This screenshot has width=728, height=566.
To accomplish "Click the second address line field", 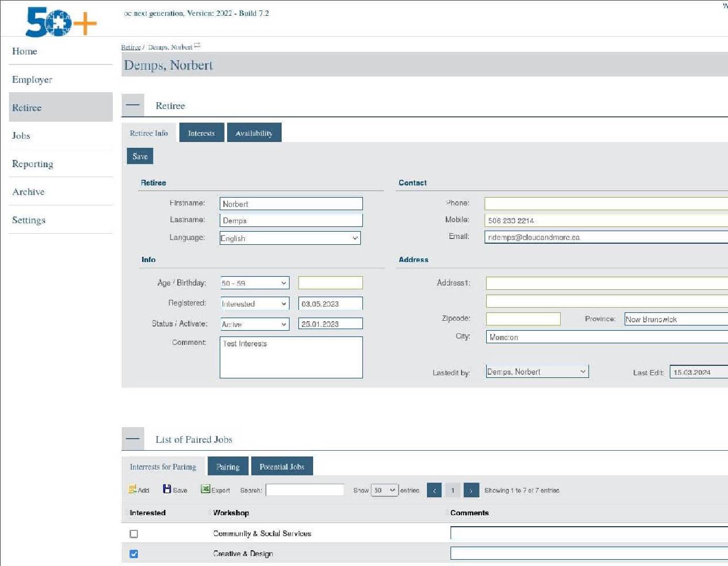I will coord(607,301).
